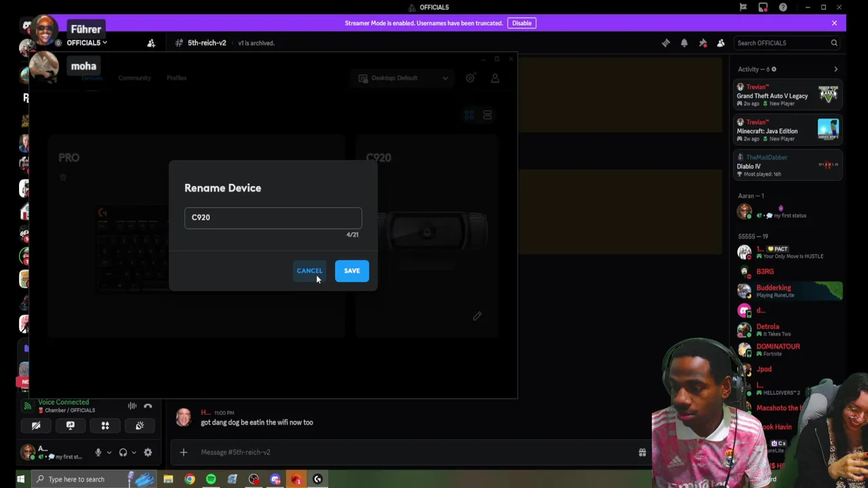Toggle the member list icon

pos(721,43)
